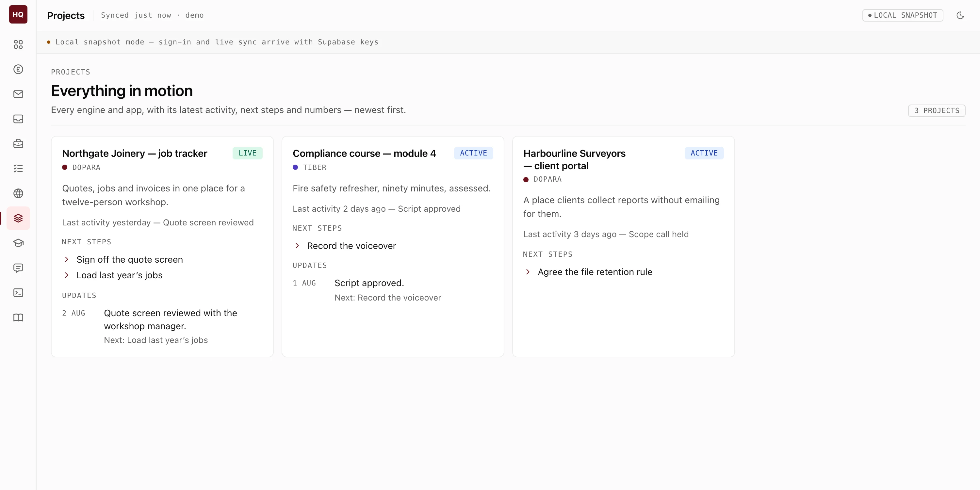The height and width of the screenshot is (490, 980).
Task: Select next step 'Load last year's jobs'
Action: click(120, 275)
